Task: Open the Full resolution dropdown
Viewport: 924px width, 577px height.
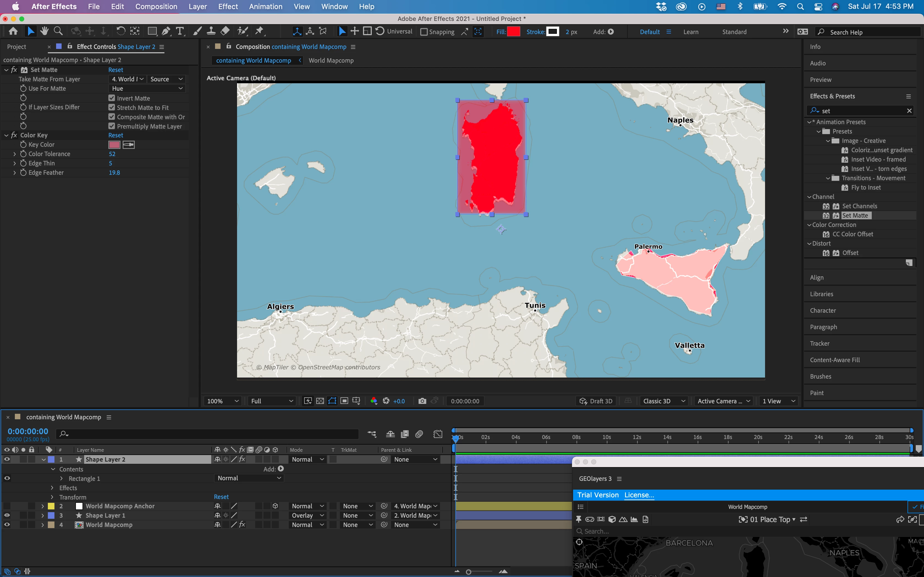Action: (x=271, y=401)
